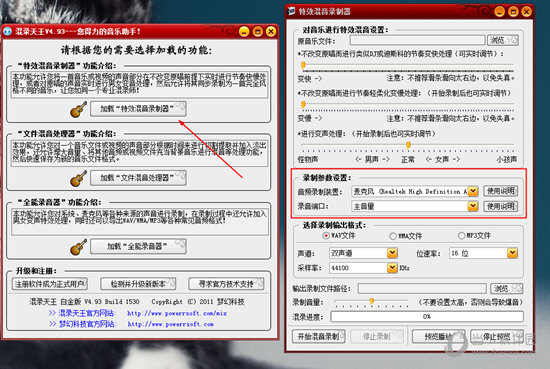Adjust the 录制音量 volume slider
The height and width of the screenshot is (369, 550).
[372, 302]
